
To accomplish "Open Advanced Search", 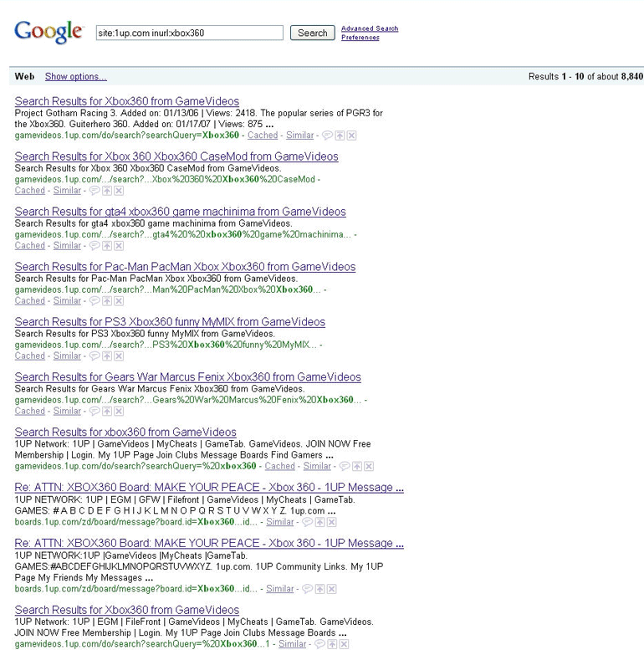I will (x=370, y=28).
